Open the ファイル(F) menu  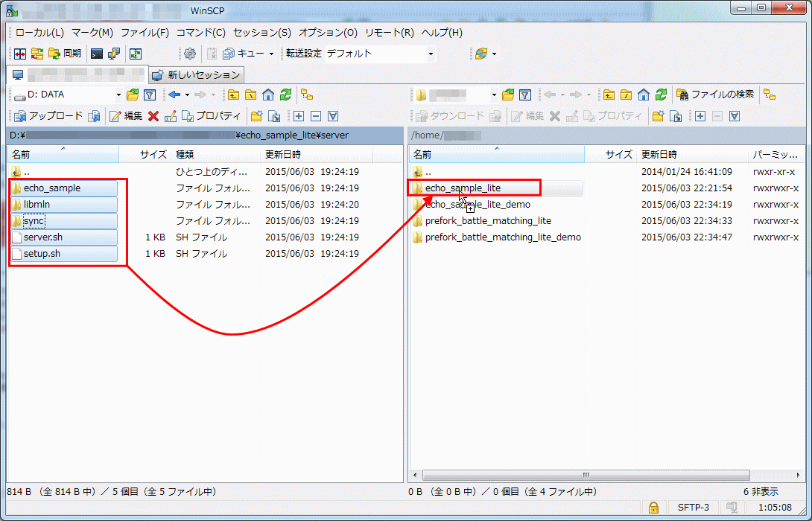click(x=145, y=33)
